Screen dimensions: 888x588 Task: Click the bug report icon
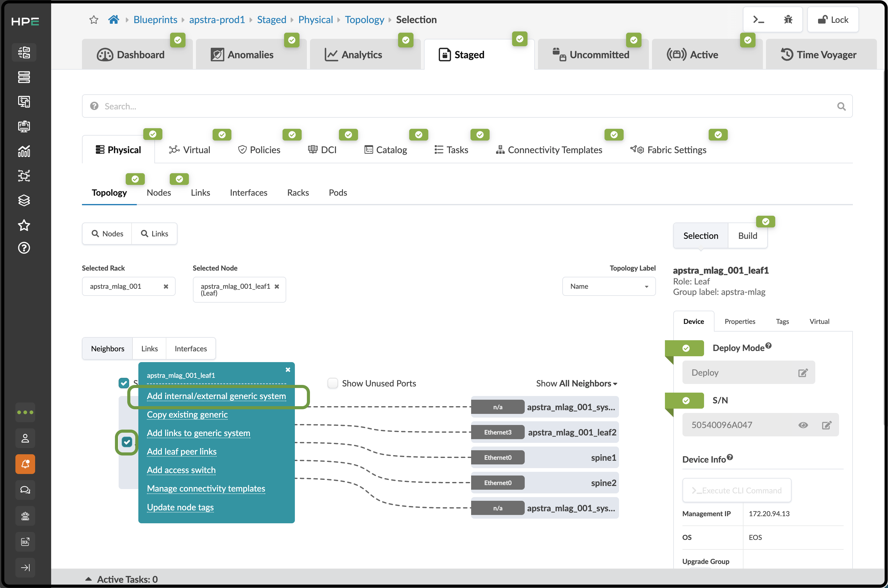point(788,19)
